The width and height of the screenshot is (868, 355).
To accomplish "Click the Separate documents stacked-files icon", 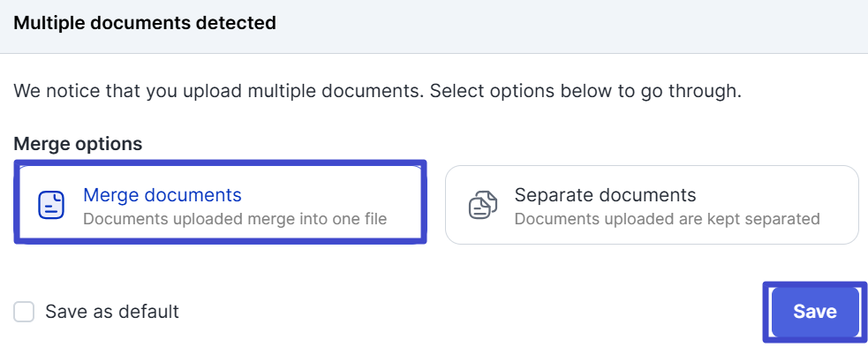I will coord(479,205).
